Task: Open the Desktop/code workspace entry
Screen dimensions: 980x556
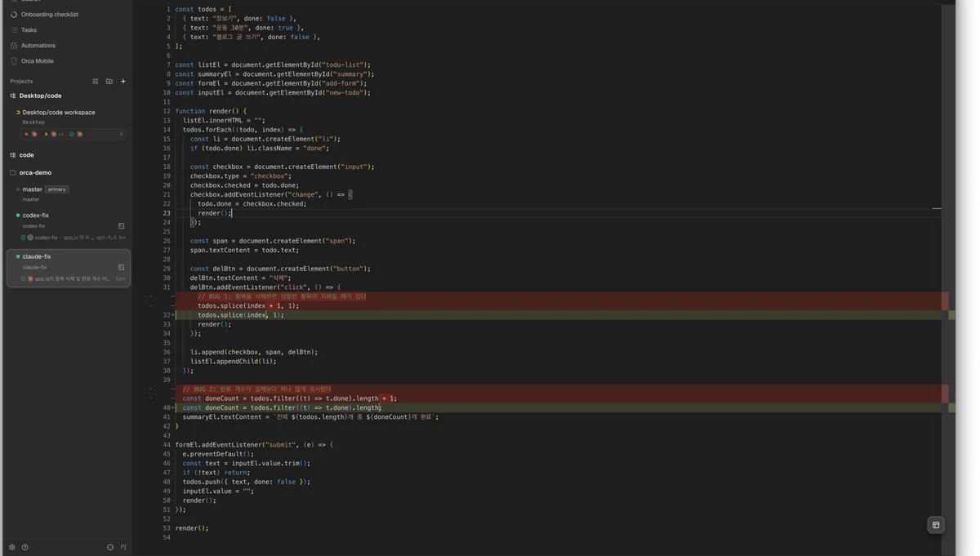Action: pyautogui.click(x=59, y=113)
